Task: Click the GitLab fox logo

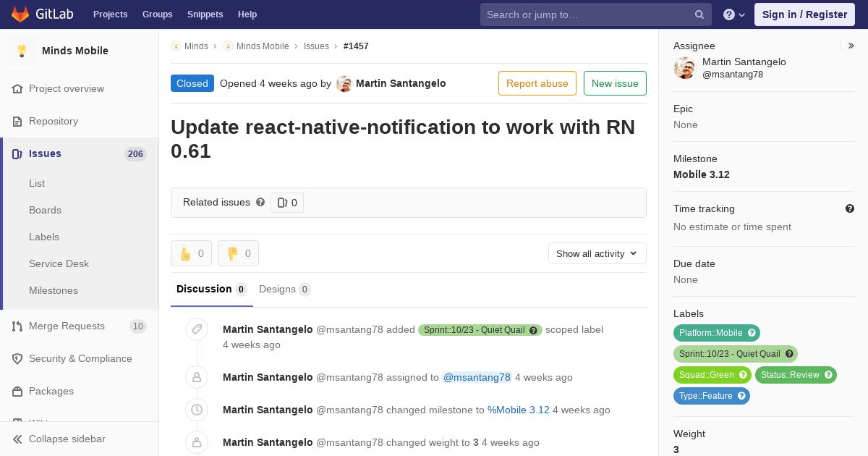Action: (20, 14)
